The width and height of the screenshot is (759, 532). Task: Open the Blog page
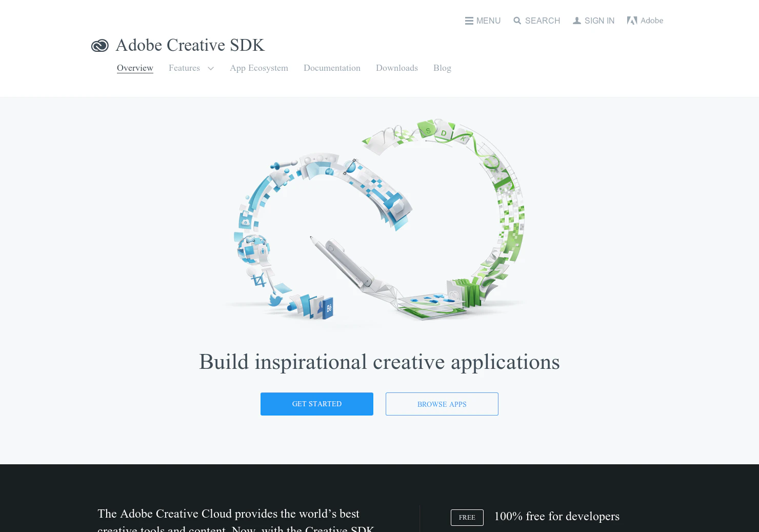(442, 68)
